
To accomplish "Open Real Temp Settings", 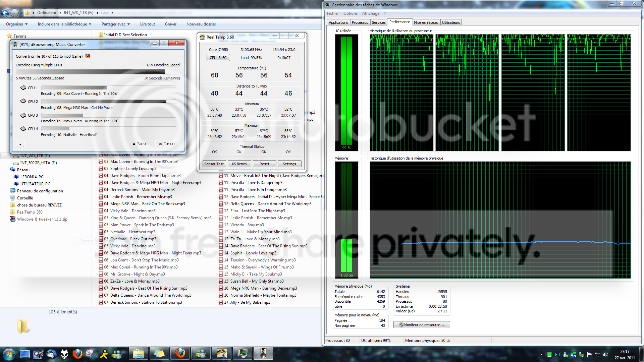I will pyautogui.click(x=289, y=164).
